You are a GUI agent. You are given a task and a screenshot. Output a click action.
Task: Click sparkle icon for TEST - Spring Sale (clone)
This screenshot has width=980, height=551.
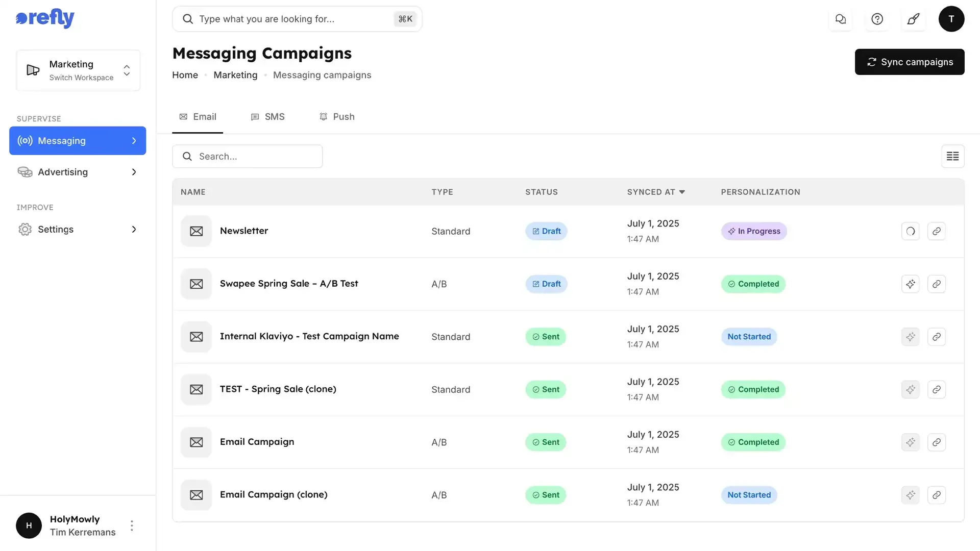(911, 389)
